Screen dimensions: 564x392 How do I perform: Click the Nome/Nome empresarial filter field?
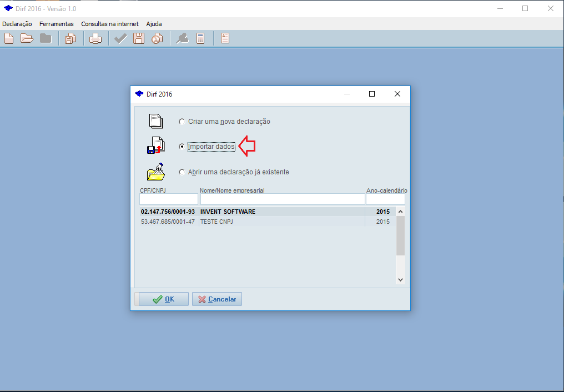pyautogui.click(x=283, y=199)
